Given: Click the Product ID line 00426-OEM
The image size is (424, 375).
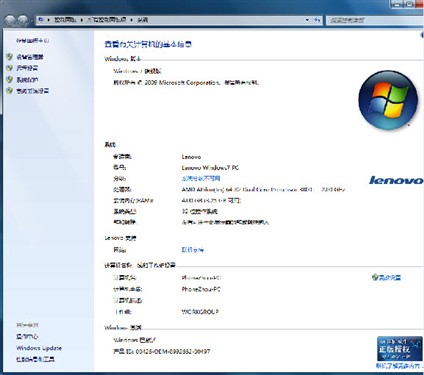Looking at the screenshot, I should [162, 351].
